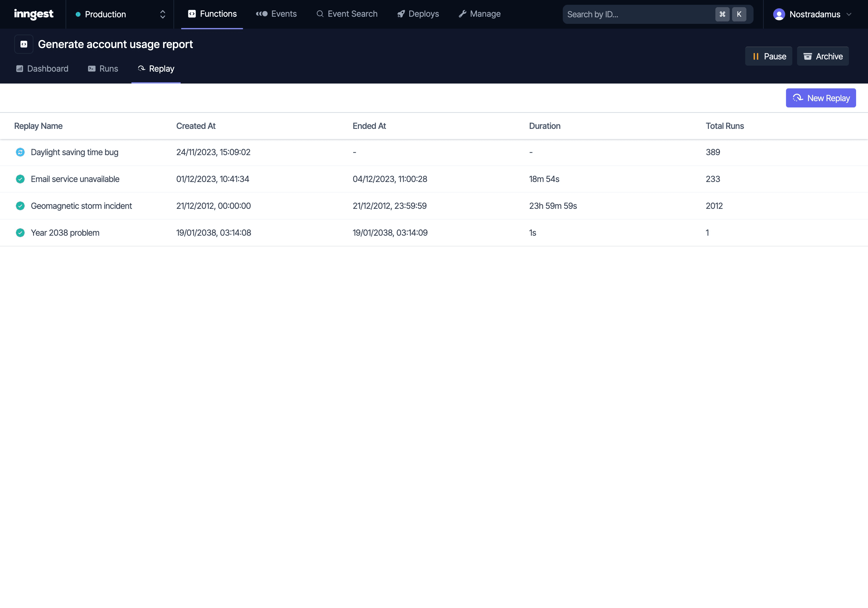The height and width of the screenshot is (608, 868).
Task: Click New Replay button
Action: click(821, 98)
